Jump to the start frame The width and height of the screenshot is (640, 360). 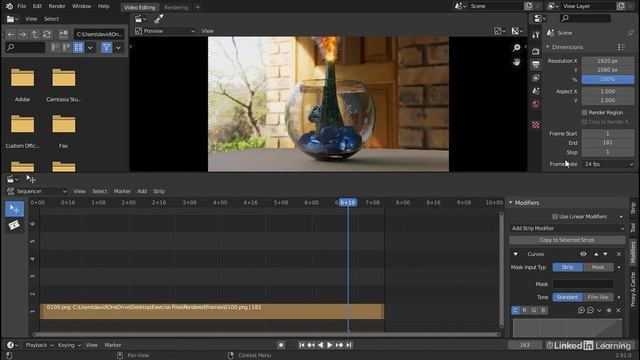point(302,345)
